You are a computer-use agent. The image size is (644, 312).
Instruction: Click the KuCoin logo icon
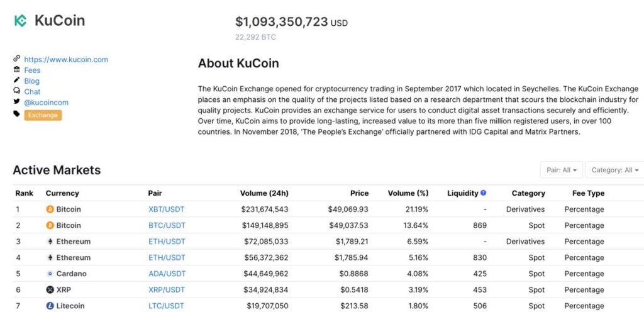[x=21, y=21]
